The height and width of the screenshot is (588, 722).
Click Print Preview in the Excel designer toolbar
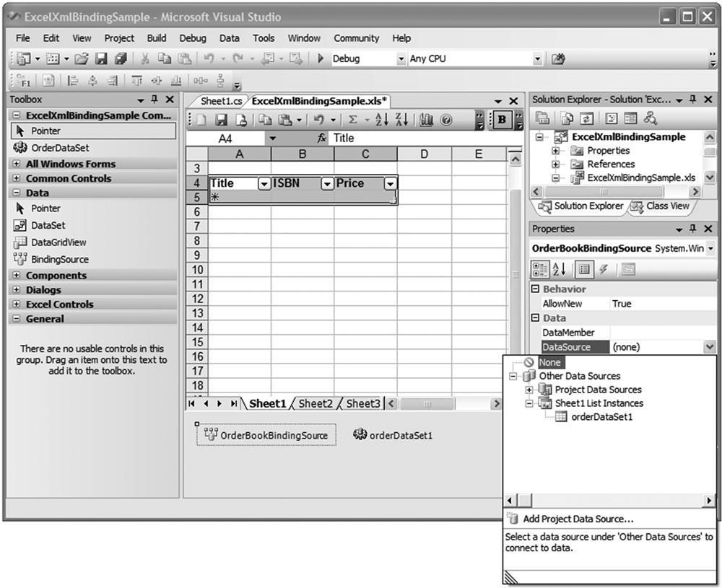[241, 120]
